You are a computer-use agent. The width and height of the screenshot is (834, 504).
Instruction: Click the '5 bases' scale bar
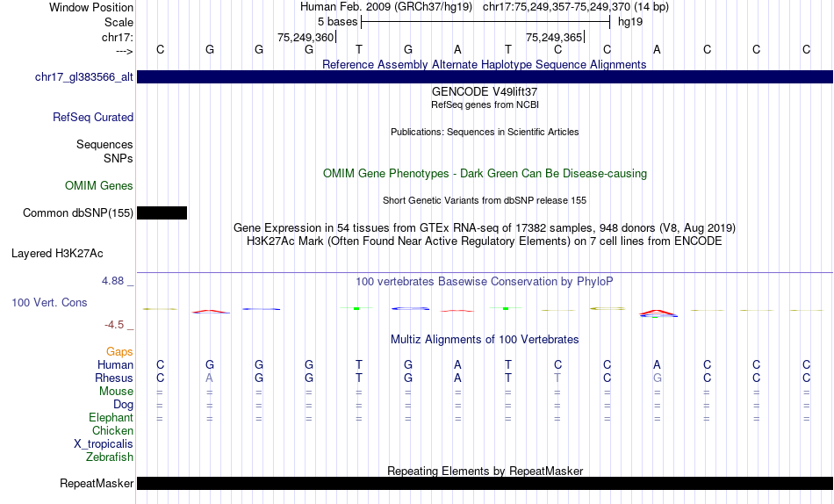click(x=485, y=22)
